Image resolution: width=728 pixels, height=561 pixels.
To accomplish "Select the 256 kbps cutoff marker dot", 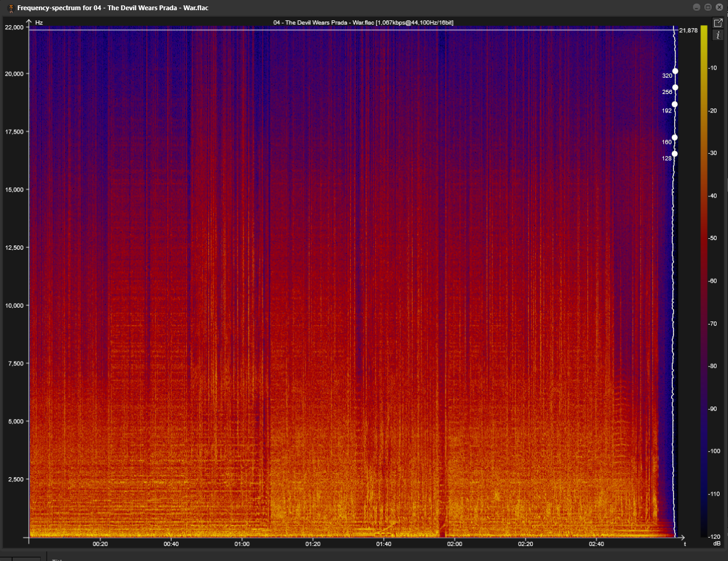I will coord(675,87).
